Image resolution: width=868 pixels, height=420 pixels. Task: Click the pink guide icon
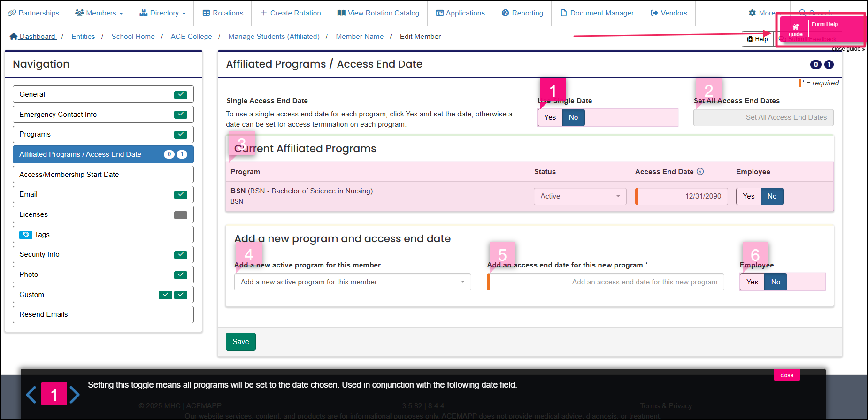pyautogui.click(x=795, y=30)
